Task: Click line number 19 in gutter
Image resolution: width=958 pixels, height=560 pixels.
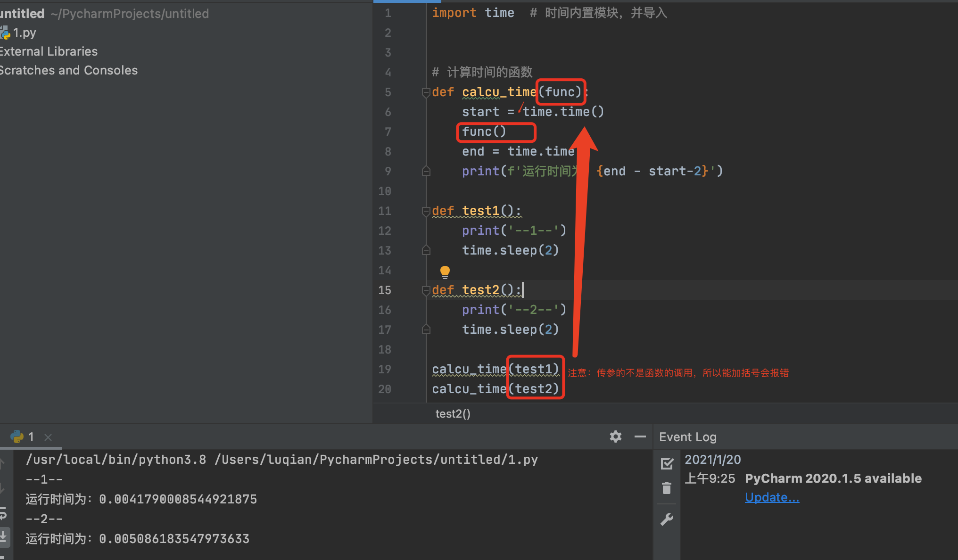Action: click(x=385, y=369)
